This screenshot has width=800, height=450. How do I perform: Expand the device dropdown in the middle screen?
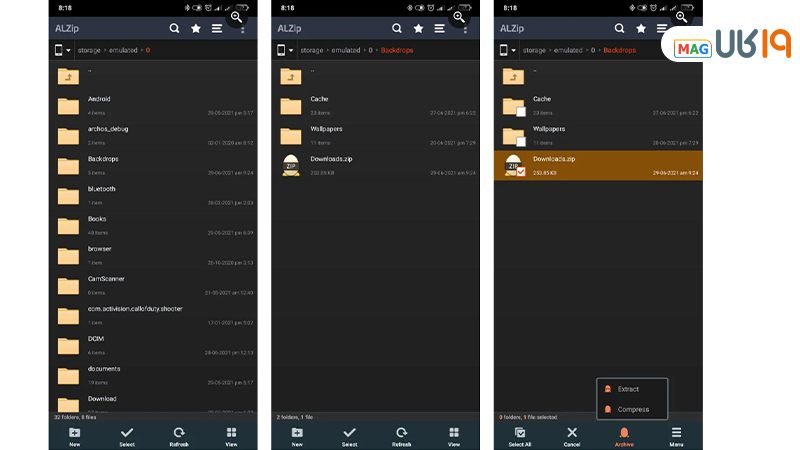[286, 50]
